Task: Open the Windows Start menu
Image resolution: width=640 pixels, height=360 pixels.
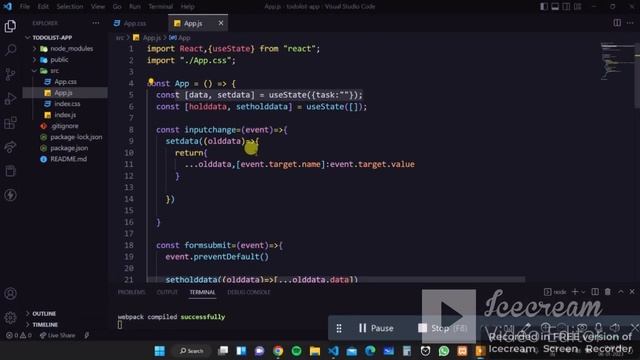Action: (160, 351)
